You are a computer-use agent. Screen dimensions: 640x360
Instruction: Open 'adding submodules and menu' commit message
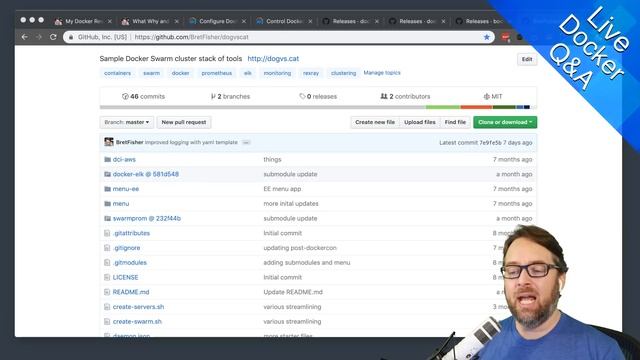[307, 262]
